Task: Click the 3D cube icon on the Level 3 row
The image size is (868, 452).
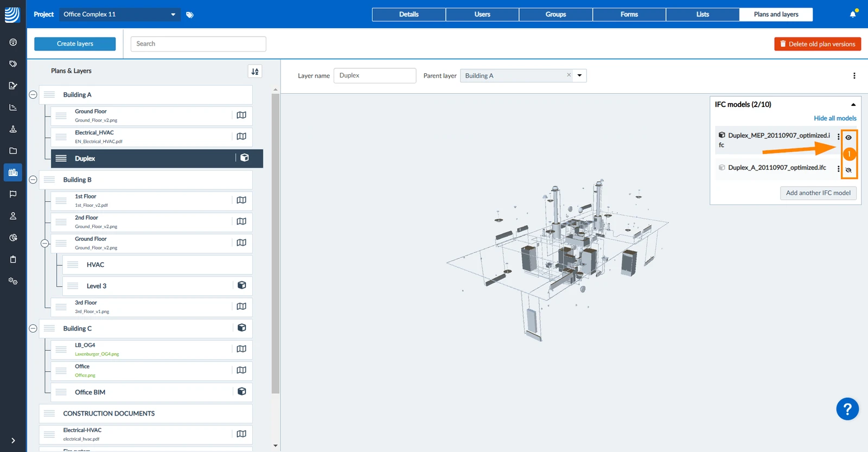Action: pos(242,285)
